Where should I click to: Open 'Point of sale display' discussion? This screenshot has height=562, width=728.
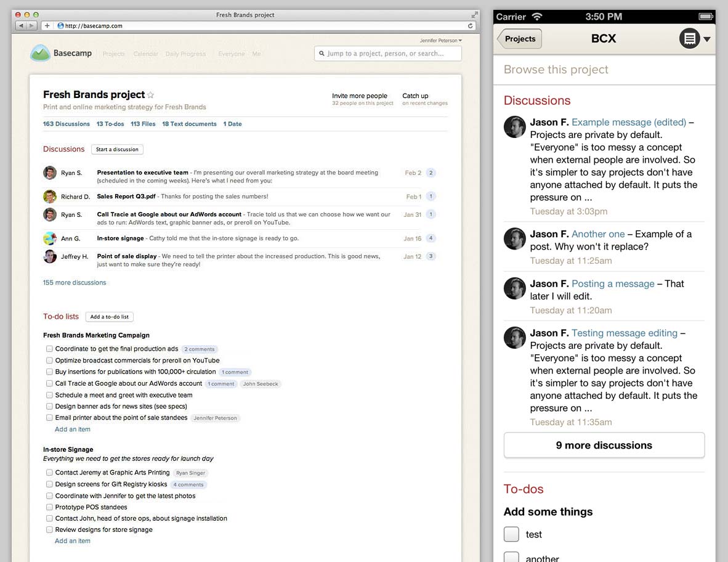point(127,256)
